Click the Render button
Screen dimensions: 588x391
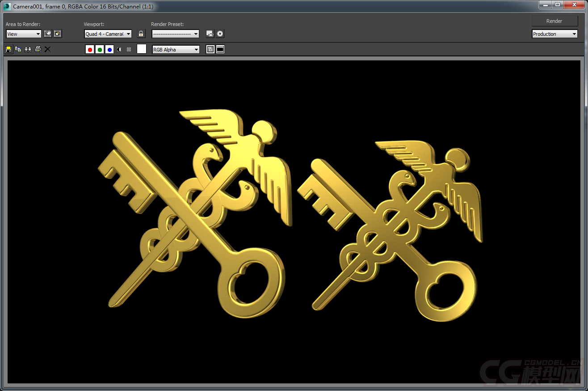click(x=554, y=21)
